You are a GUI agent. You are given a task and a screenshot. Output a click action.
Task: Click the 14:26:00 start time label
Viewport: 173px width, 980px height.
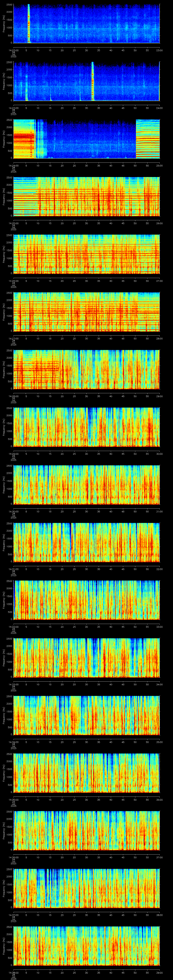[13, 281]
